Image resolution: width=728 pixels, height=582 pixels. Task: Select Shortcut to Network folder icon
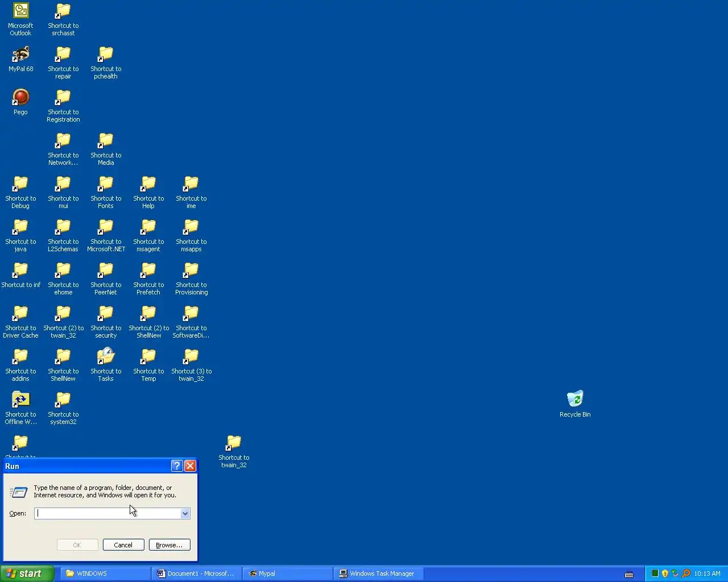point(63,149)
